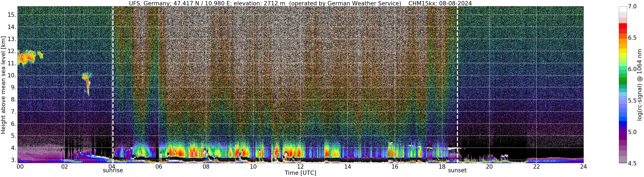Click the height tick label '9.'
Viewport: 644px width, 177px height.
coord(13,88)
